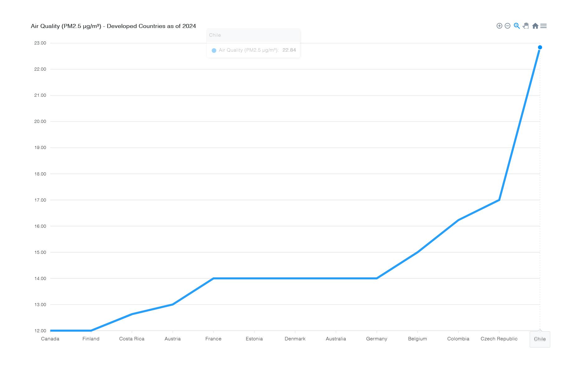Select the Estonia axis label
The image size is (577, 392).
coord(254,339)
